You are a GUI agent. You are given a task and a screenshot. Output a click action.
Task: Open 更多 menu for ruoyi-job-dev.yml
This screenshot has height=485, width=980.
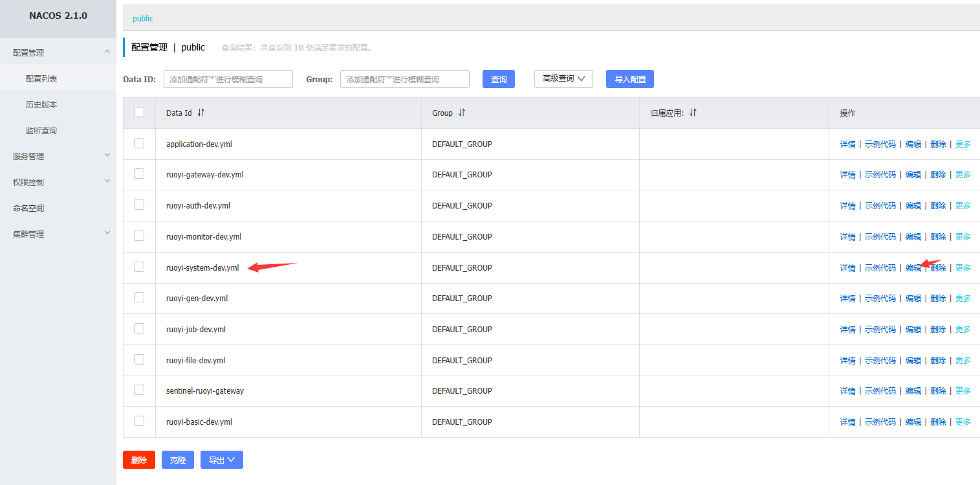point(963,330)
